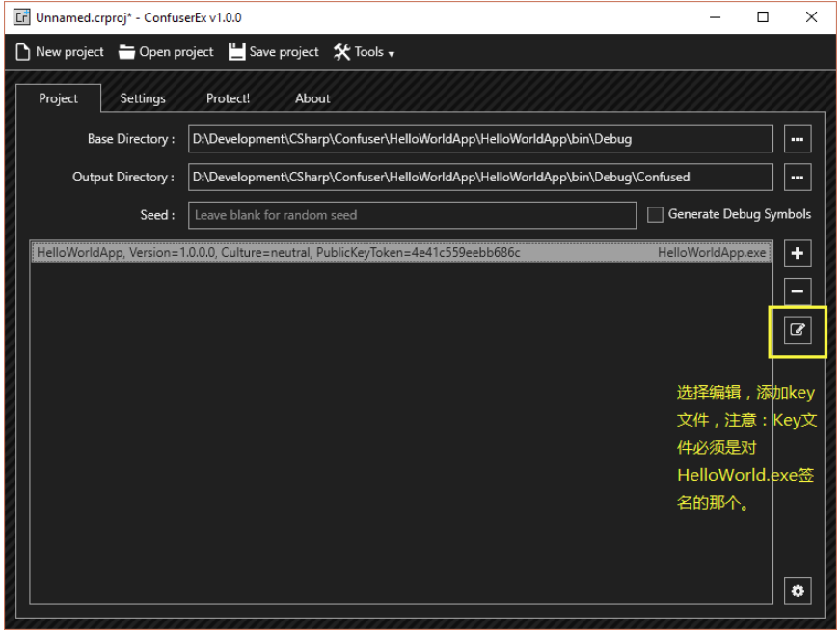Click the New project toolbar button
This screenshot has width=840, height=635.
pos(60,52)
